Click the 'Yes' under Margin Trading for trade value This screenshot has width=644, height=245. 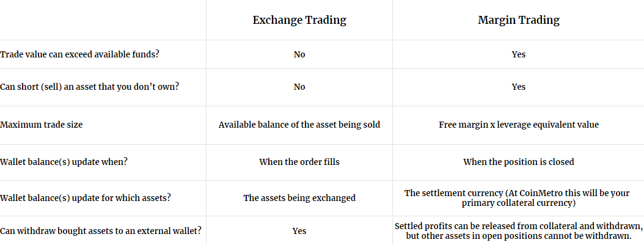click(519, 54)
